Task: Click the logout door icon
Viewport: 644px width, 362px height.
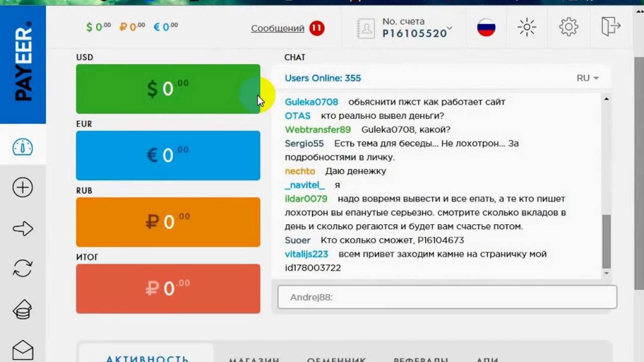Action: pos(610,26)
